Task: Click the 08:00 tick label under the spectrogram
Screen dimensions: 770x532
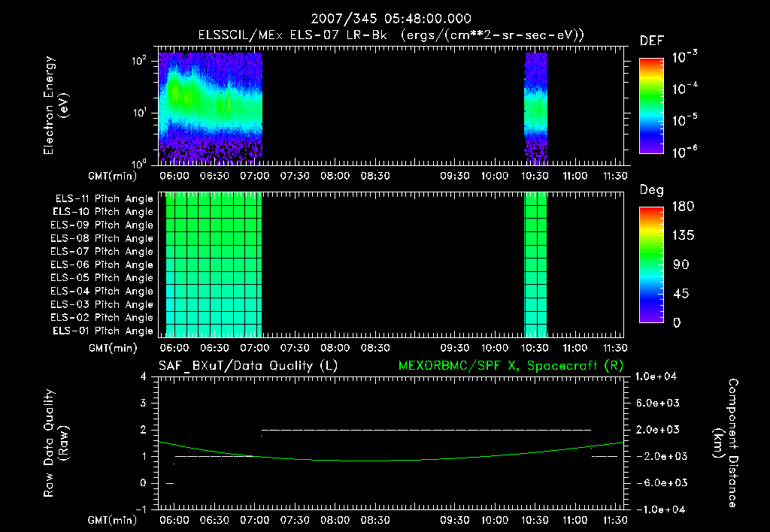Action: pos(335,176)
